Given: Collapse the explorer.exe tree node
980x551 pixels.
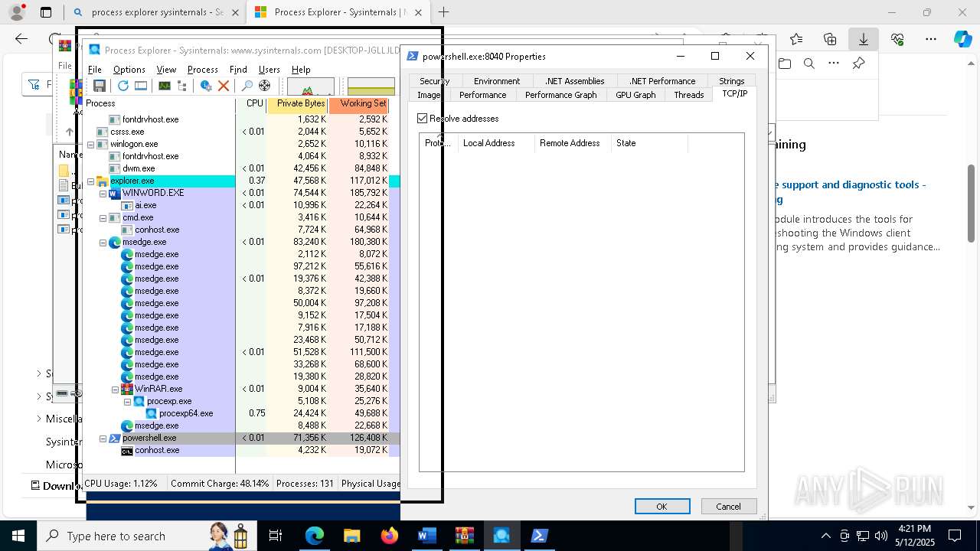Looking at the screenshot, I should point(90,181).
